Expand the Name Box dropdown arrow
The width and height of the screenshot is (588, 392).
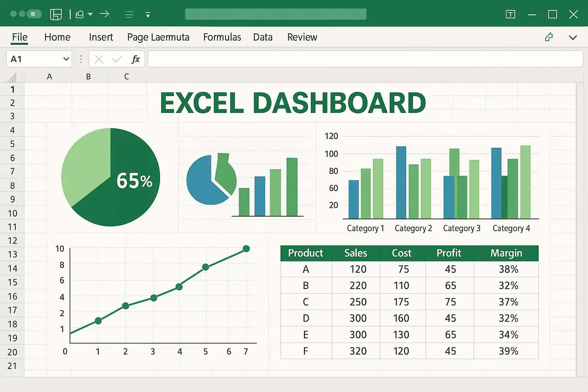pos(66,59)
